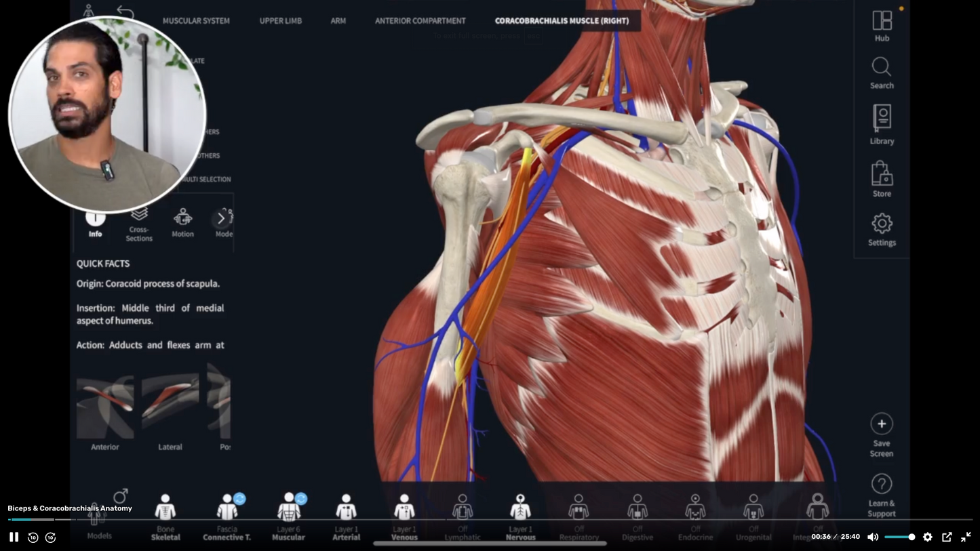Turn on the Lymphatic system layer
The width and height of the screenshot is (980, 551).
tap(463, 517)
